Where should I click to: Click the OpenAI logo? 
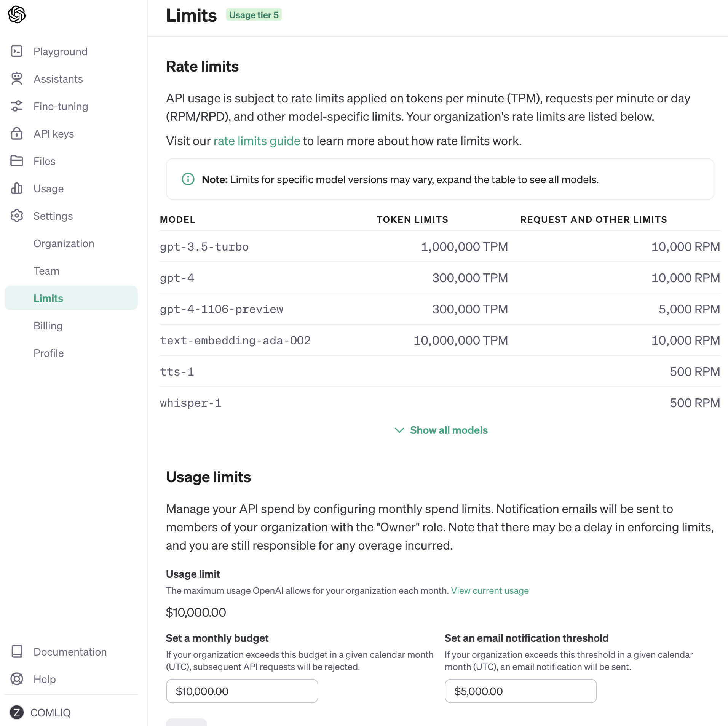point(16,14)
